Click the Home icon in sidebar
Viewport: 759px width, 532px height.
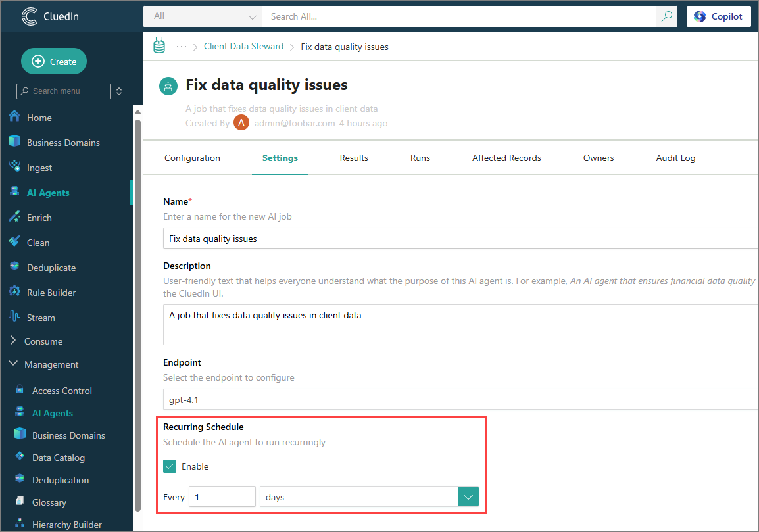point(14,117)
